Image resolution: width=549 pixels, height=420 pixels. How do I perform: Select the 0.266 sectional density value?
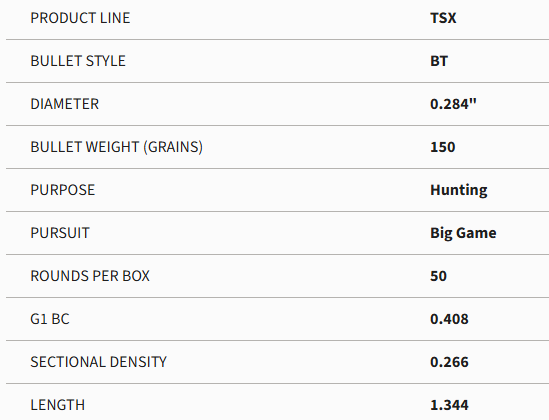pos(450,362)
